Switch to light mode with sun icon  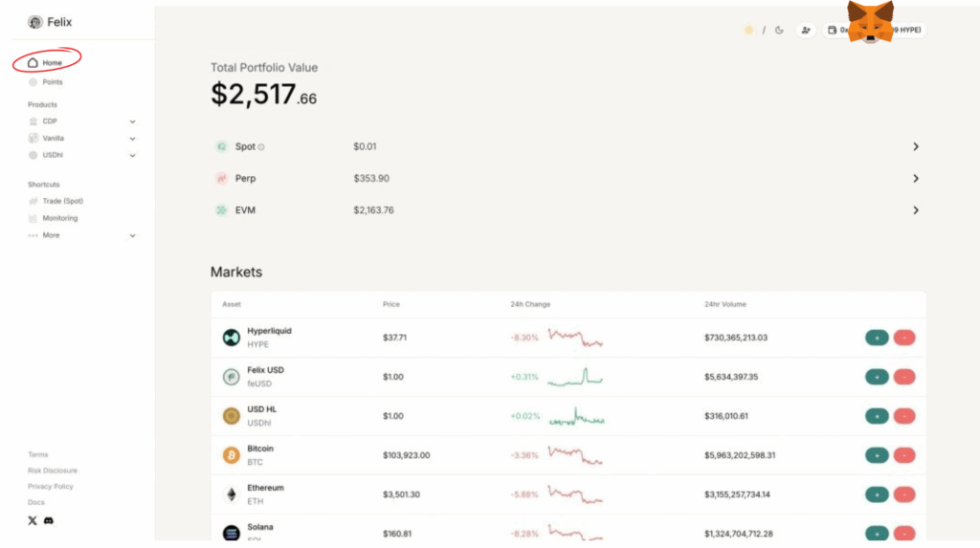pos(748,31)
